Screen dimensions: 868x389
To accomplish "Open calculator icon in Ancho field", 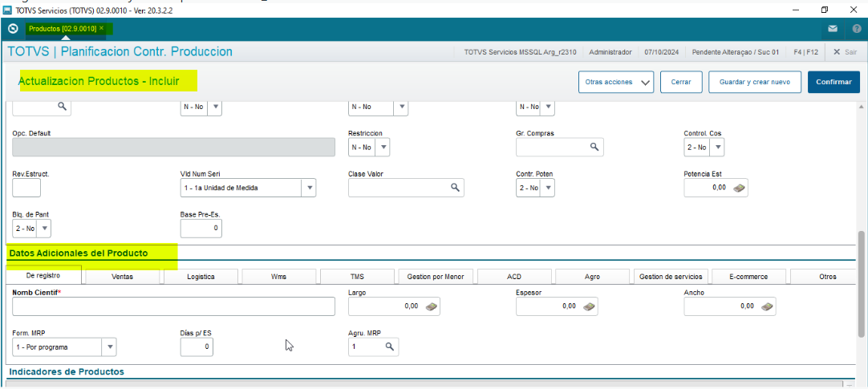I will click(x=767, y=306).
